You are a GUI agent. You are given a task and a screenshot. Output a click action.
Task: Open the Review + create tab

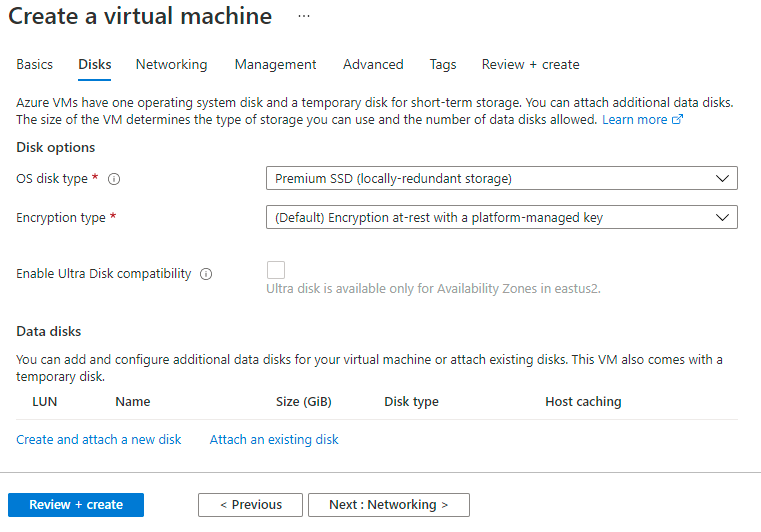530,64
